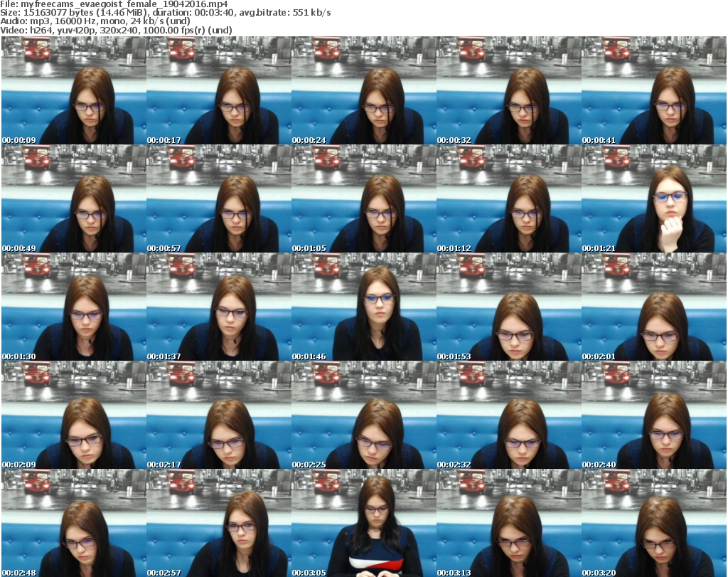Select the thumbnail frame at 00:01:05
The width and height of the screenshot is (728, 577).
tap(363, 198)
